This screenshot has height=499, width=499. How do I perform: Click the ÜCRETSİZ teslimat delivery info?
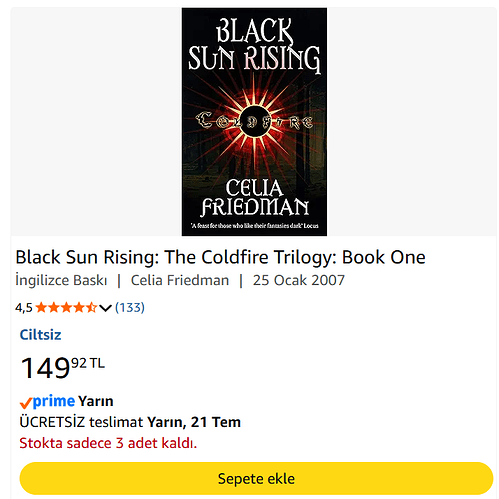81,422
